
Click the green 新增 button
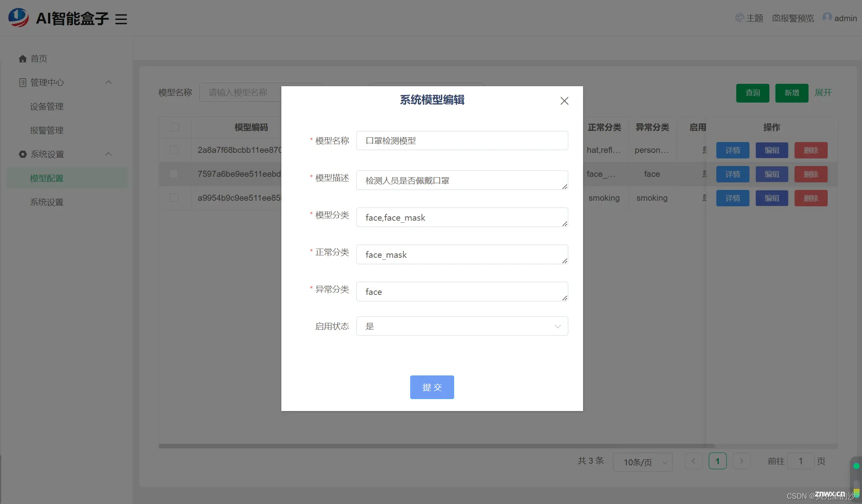792,93
